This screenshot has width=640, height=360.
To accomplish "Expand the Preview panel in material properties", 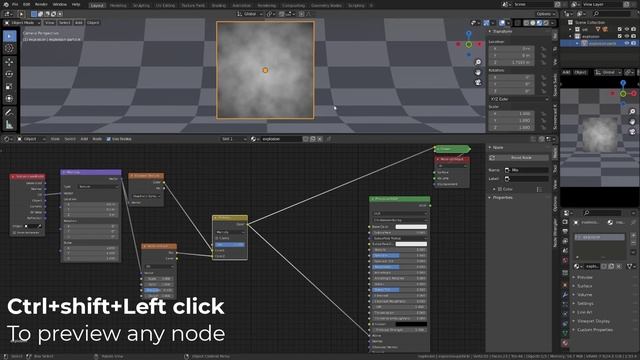I will (584, 277).
